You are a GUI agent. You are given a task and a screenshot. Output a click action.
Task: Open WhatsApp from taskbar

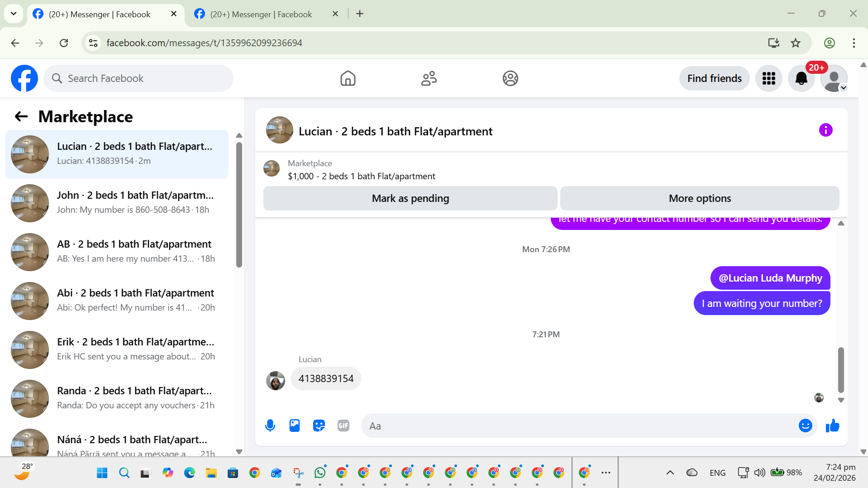pos(320,473)
